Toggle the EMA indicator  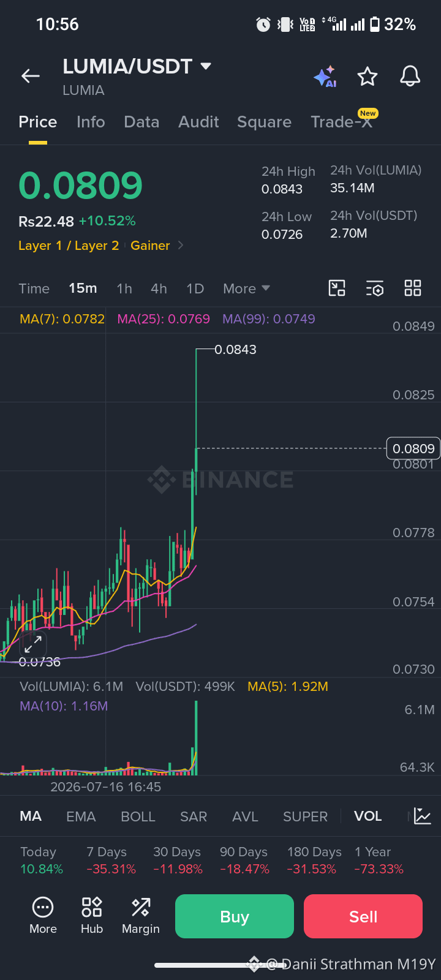pos(81,816)
